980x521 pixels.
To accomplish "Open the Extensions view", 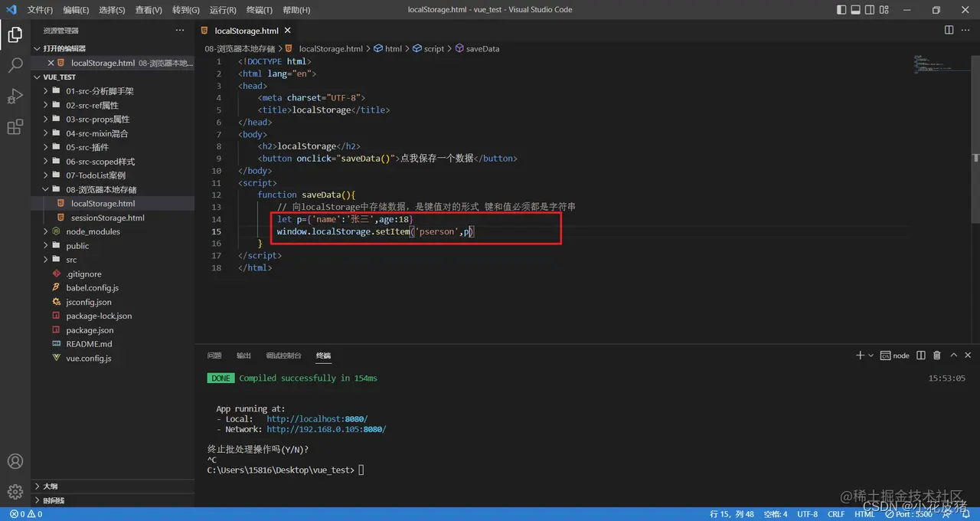I will tap(15, 127).
